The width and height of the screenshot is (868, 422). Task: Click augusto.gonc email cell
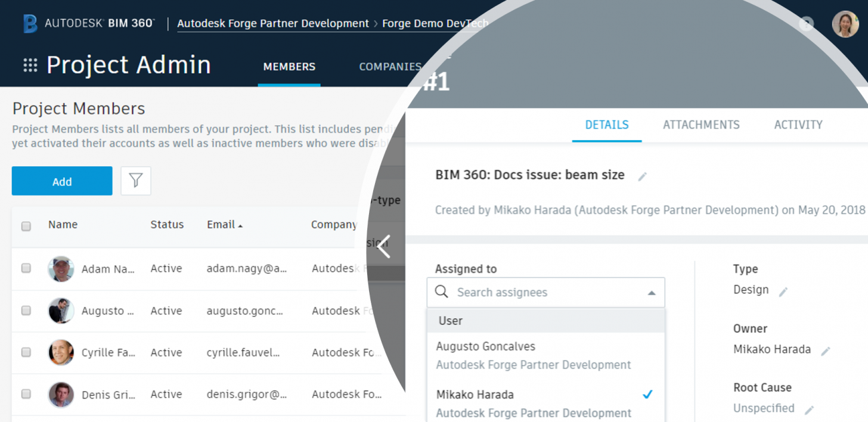pos(245,311)
